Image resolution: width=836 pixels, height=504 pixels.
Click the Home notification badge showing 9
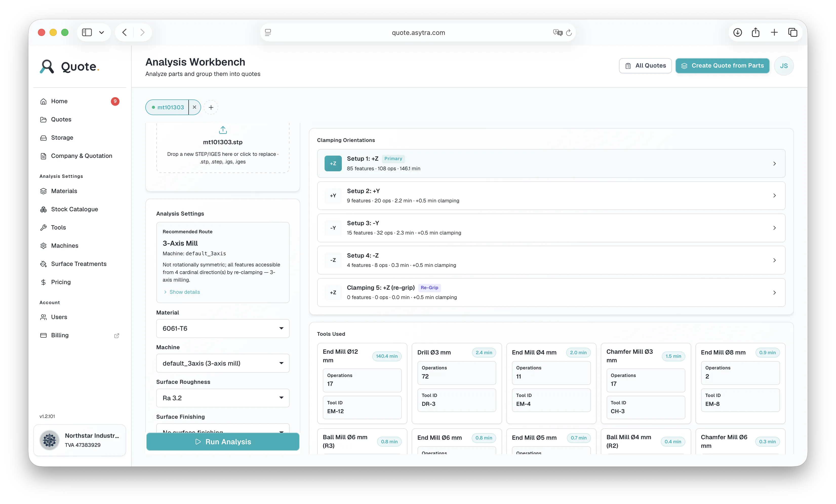tap(115, 101)
